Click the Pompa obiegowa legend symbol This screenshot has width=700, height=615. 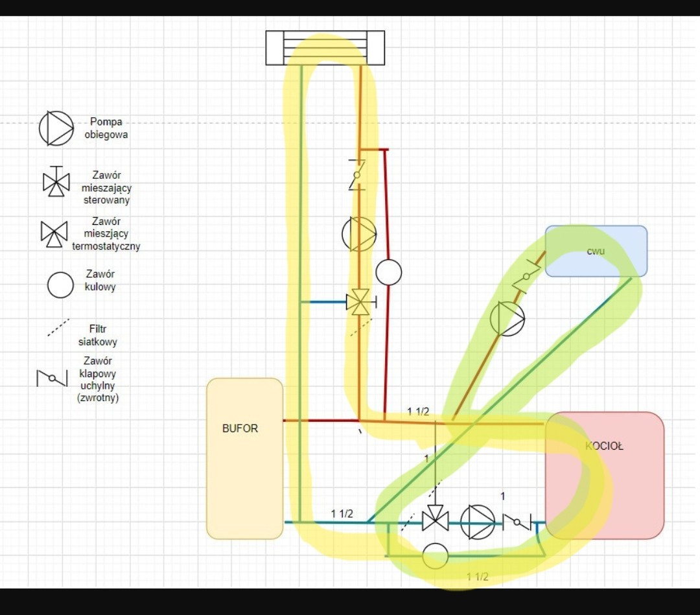tap(56, 128)
